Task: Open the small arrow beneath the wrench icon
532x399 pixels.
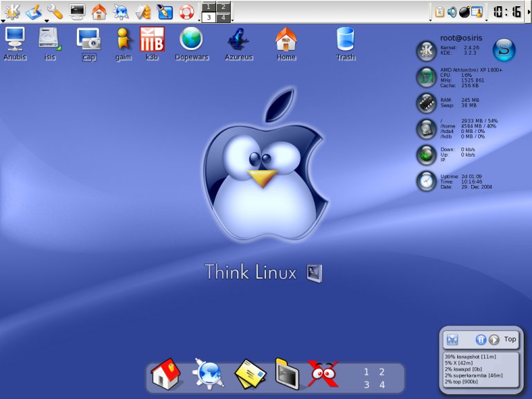Action: click(47, 21)
